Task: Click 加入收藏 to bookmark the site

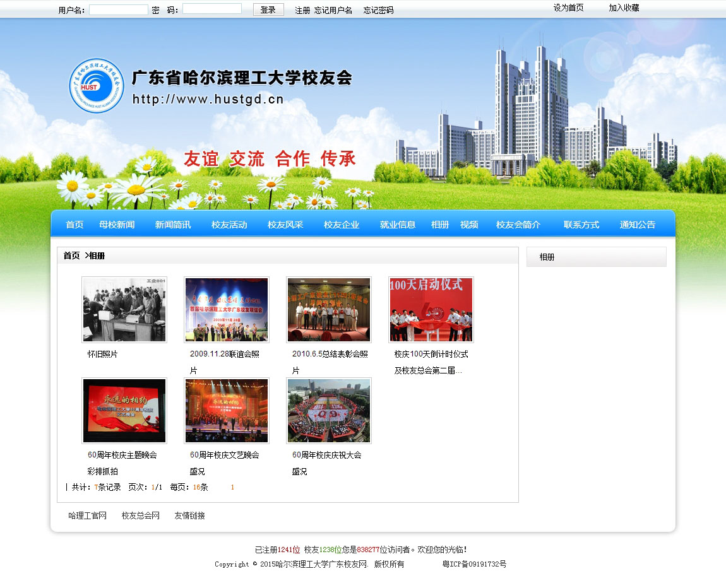Action: pos(624,8)
